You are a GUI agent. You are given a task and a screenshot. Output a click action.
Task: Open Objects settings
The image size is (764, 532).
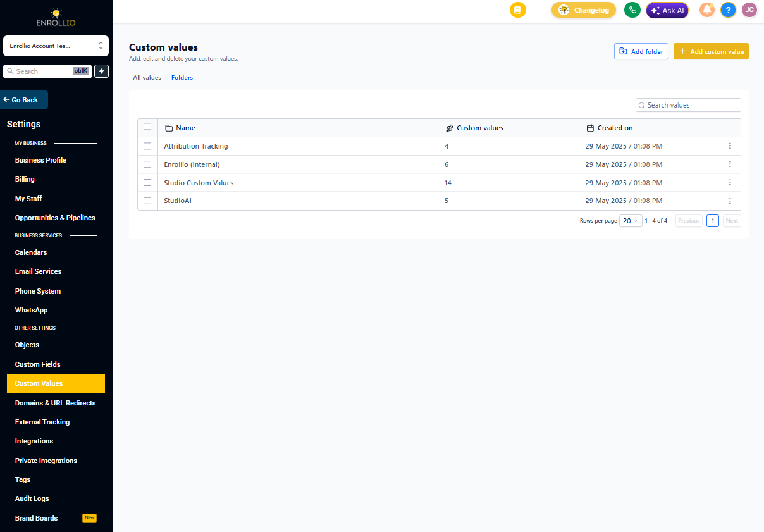[x=27, y=345]
